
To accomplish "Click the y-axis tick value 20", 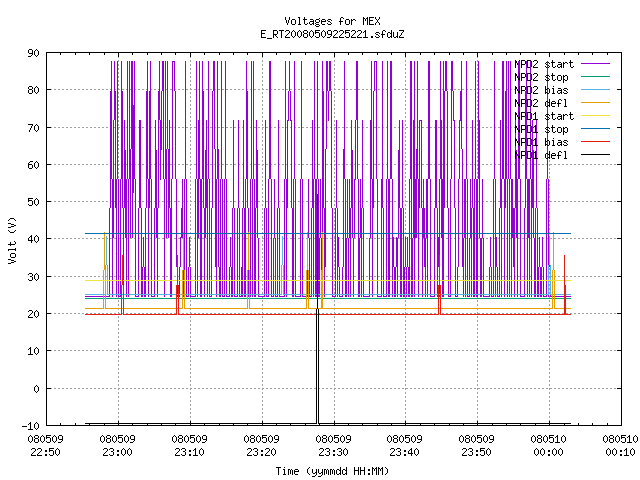I will point(33,314).
